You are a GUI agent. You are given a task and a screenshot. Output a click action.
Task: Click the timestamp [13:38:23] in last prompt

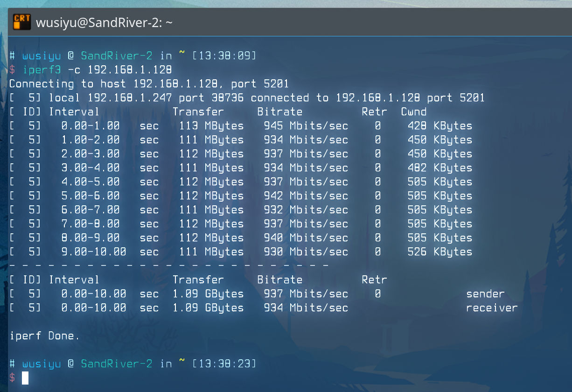tap(224, 364)
